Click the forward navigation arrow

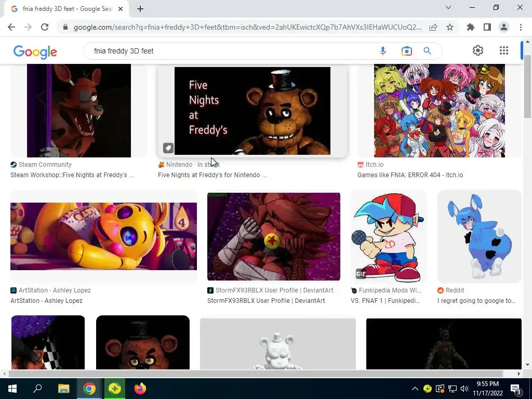pos(28,27)
